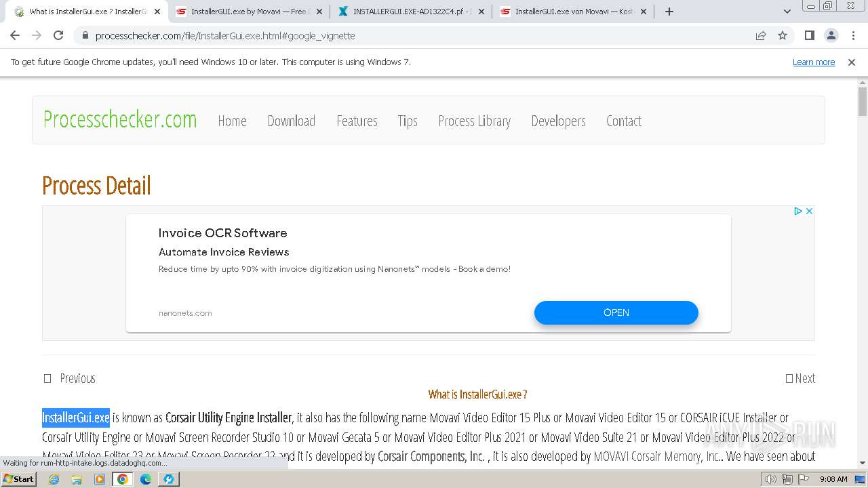Click the 'Process Detail' heading
Image resolution: width=868 pixels, height=488 pixels.
(96, 185)
